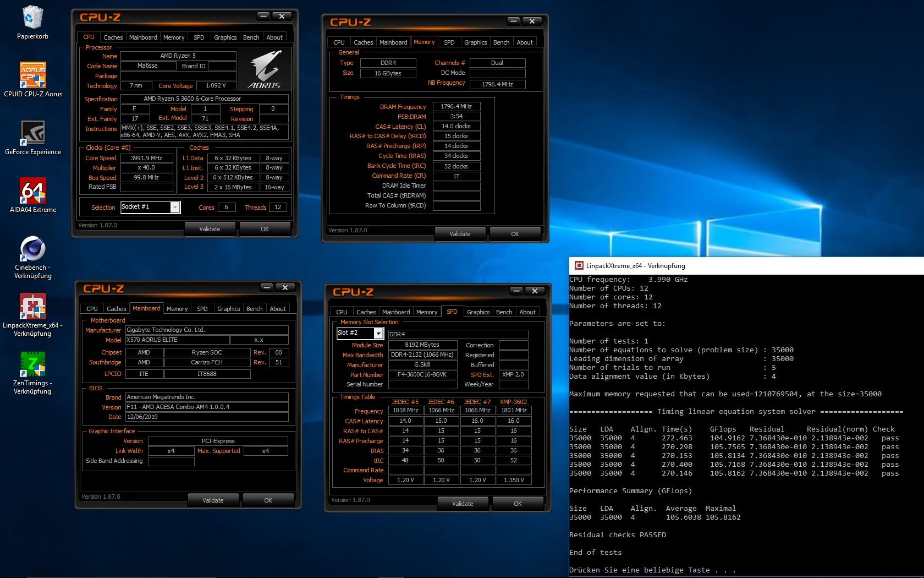Open Memory tab in Mainboard window

[x=177, y=309]
